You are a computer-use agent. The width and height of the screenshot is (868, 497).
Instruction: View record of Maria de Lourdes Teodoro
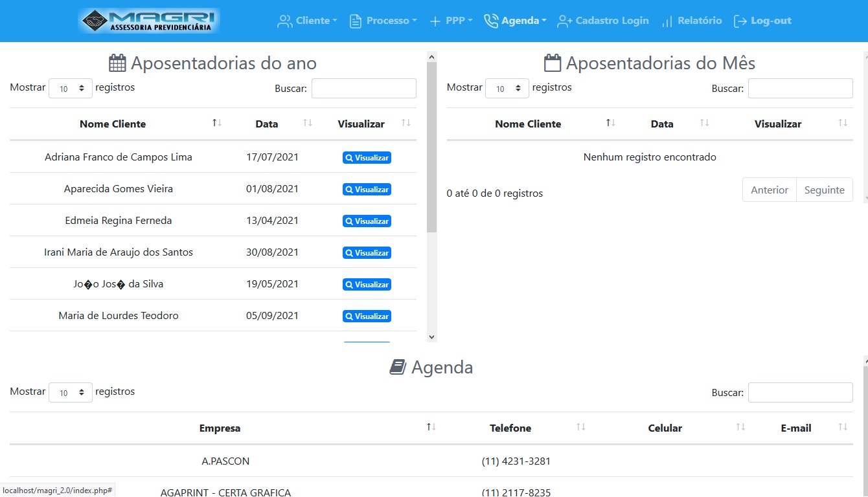click(x=367, y=316)
